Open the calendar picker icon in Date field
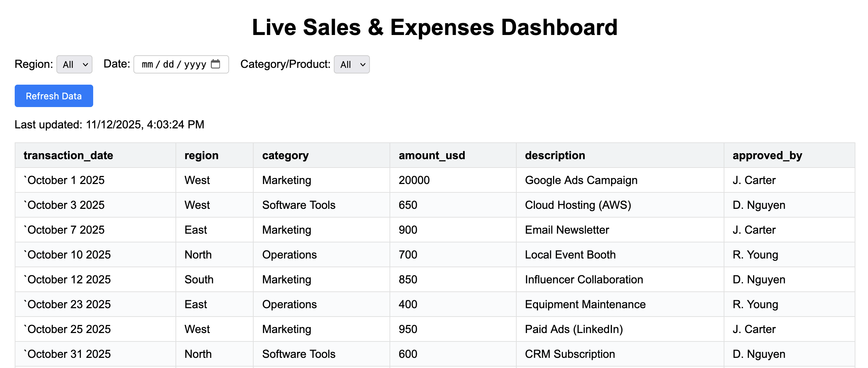This screenshot has width=868, height=368. click(x=216, y=64)
